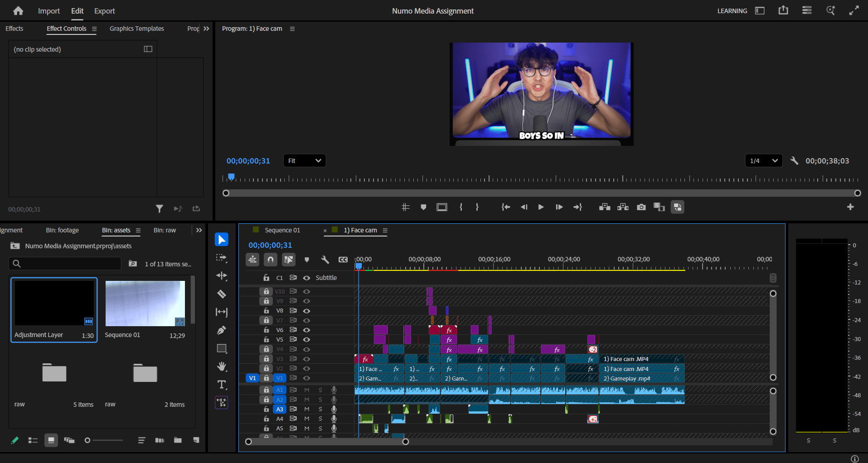868x463 pixels.
Task: Open the 1/4 playback resolution dropdown
Action: click(763, 161)
